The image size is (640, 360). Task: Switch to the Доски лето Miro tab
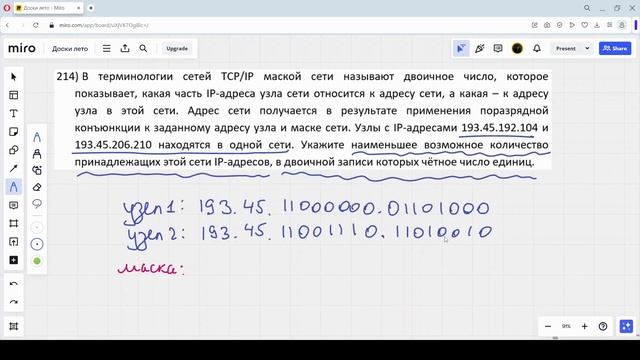click(48, 8)
